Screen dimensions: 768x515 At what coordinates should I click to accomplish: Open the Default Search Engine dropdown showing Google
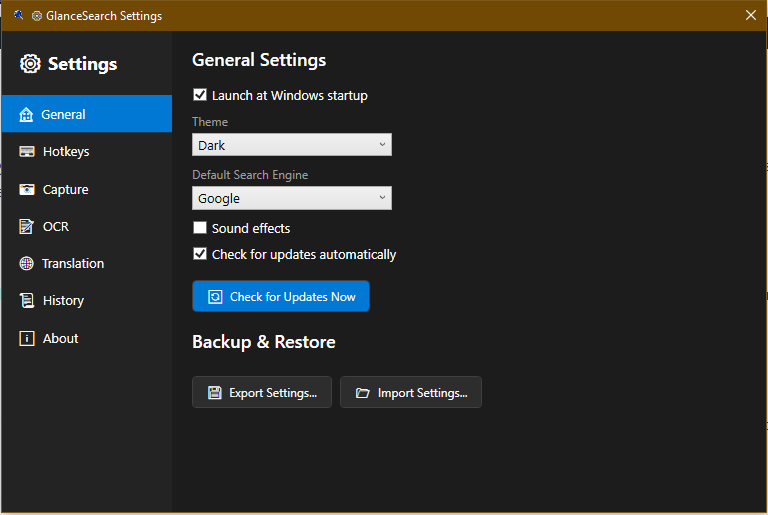292,198
